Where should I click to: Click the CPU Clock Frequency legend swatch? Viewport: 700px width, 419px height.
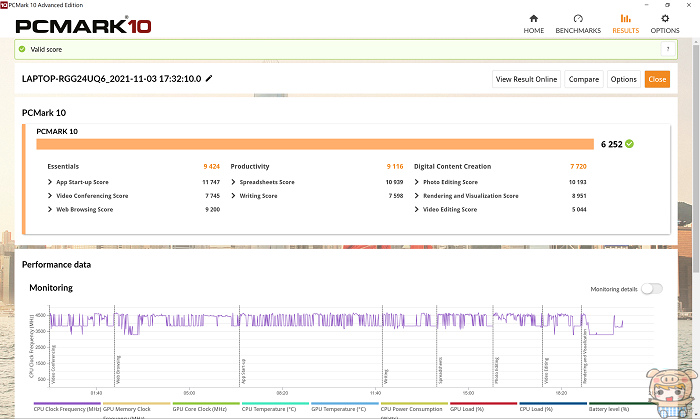(x=66, y=401)
